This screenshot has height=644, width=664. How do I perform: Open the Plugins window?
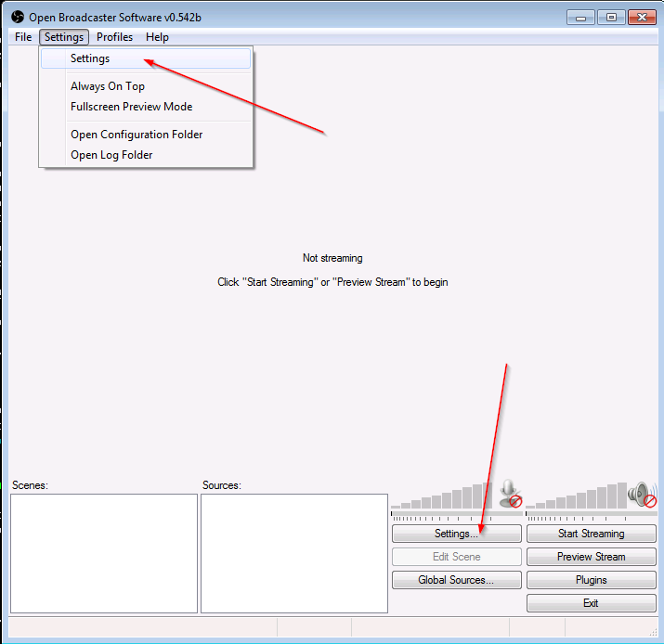point(592,580)
